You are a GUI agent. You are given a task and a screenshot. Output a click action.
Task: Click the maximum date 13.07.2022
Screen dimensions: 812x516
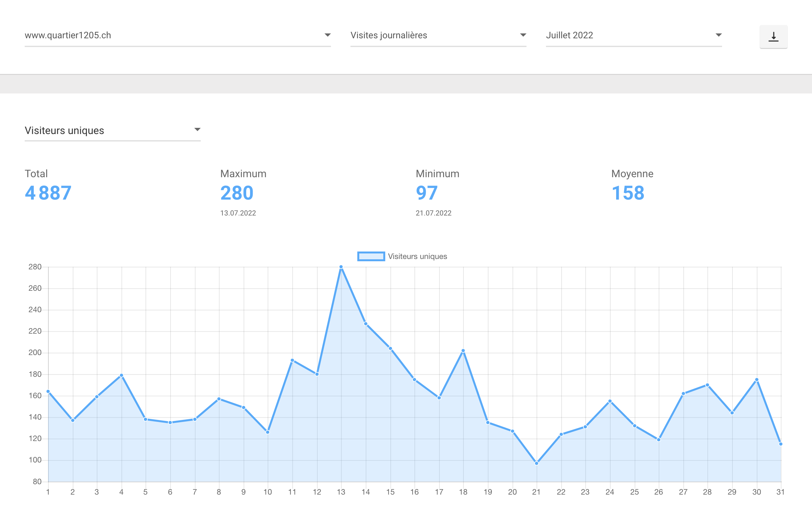[238, 213]
